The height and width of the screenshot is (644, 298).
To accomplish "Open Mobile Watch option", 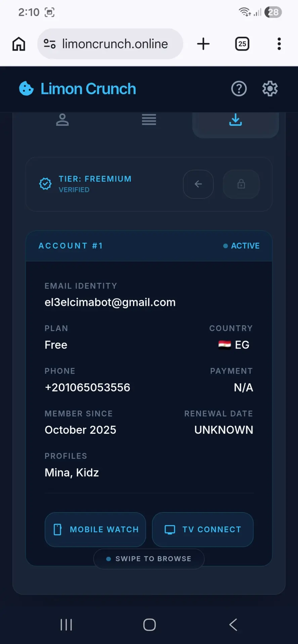I will (95, 530).
